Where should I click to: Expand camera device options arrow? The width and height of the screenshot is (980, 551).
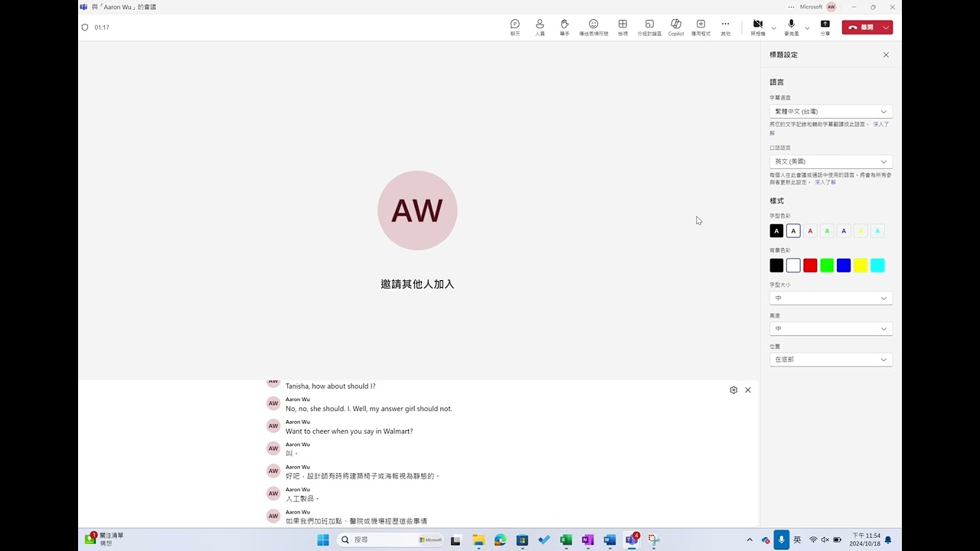point(774,28)
